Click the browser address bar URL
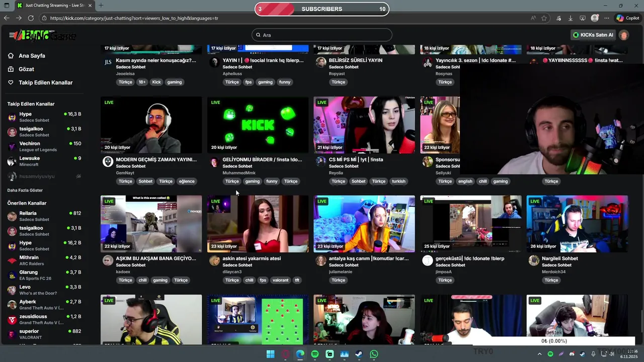The image size is (644, 362). 134,18
